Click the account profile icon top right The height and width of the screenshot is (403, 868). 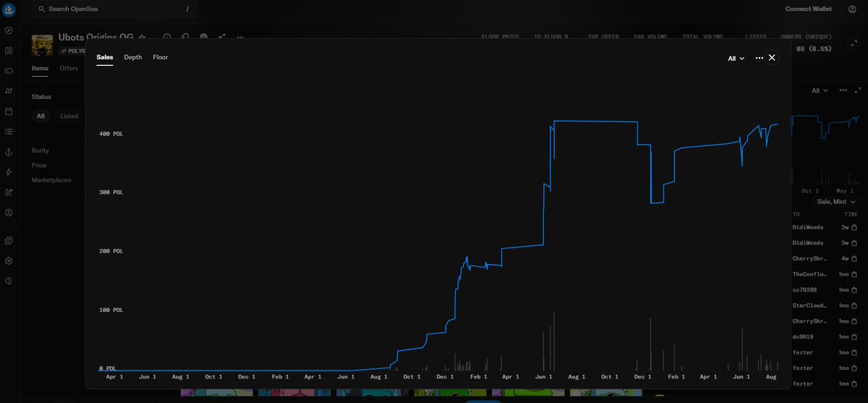[852, 9]
